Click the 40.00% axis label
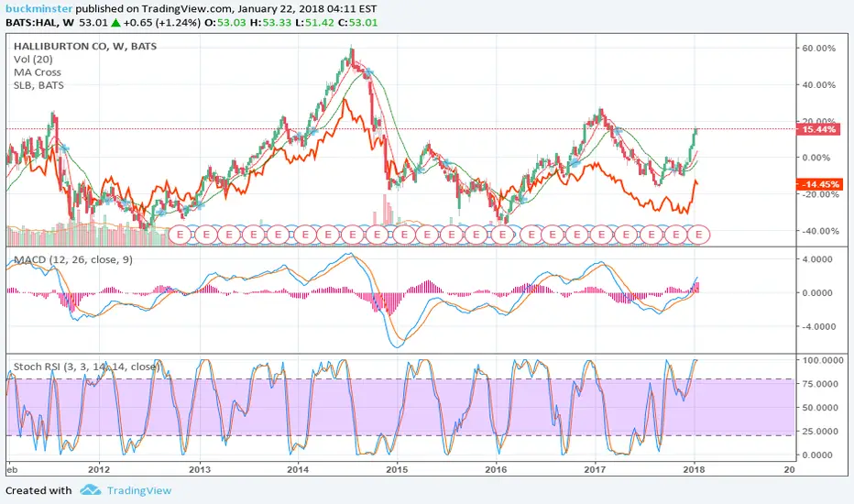854x504 pixels. [x=818, y=85]
